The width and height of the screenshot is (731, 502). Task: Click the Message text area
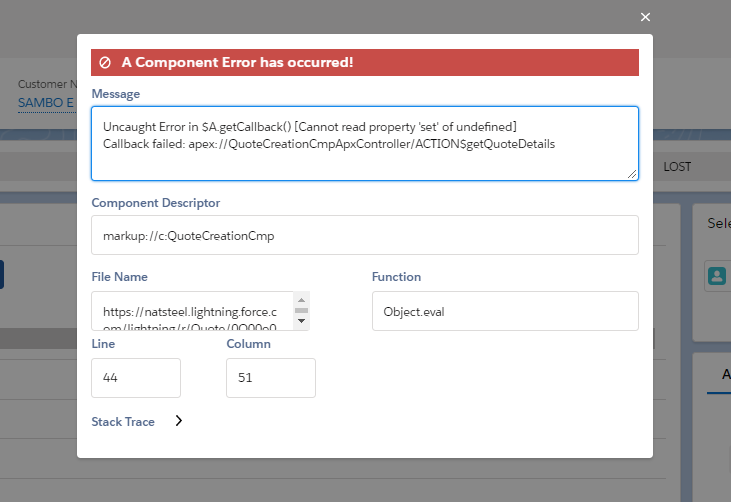pos(364,143)
